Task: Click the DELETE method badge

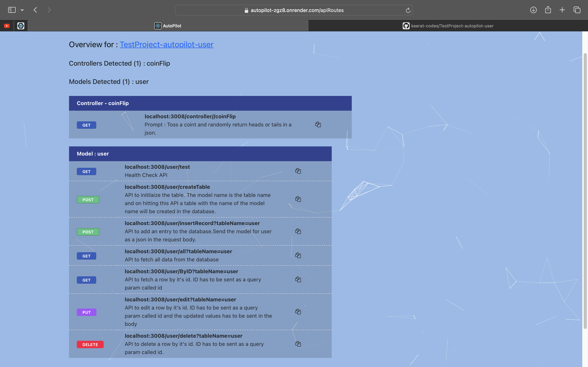Action: click(x=90, y=344)
